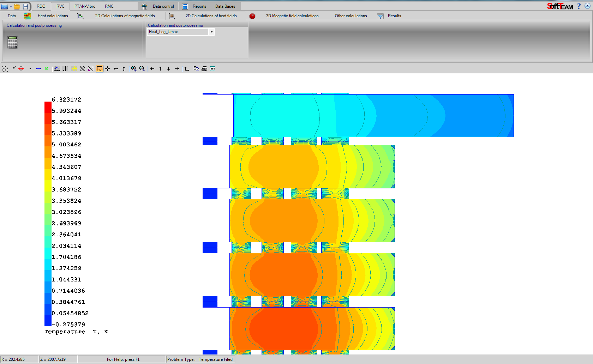
Task: Click the Reports document icon
Action: pos(185,6)
